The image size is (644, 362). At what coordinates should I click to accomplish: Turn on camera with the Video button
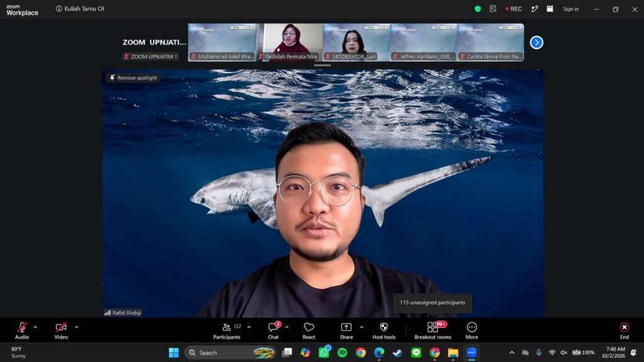point(61,331)
